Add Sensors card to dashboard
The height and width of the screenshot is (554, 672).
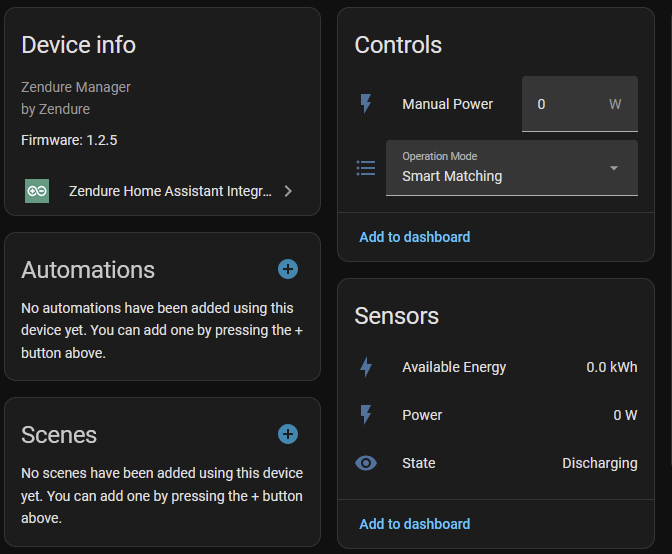click(414, 524)
